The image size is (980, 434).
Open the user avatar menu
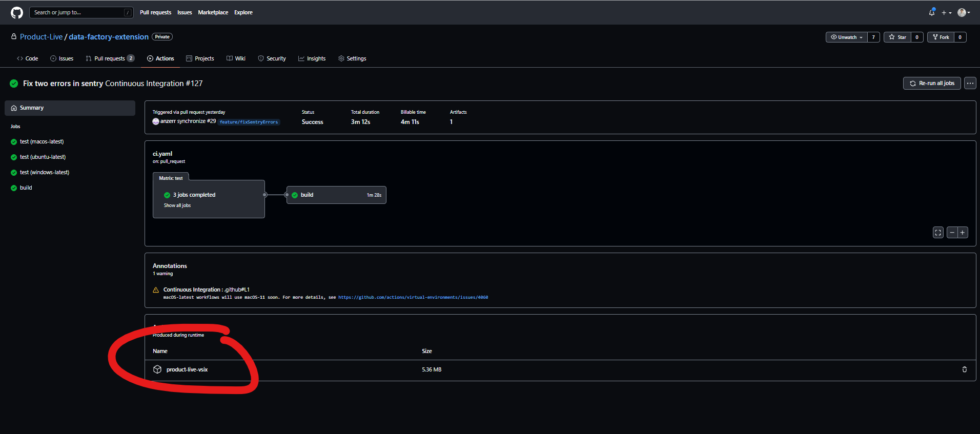[964, 12]
